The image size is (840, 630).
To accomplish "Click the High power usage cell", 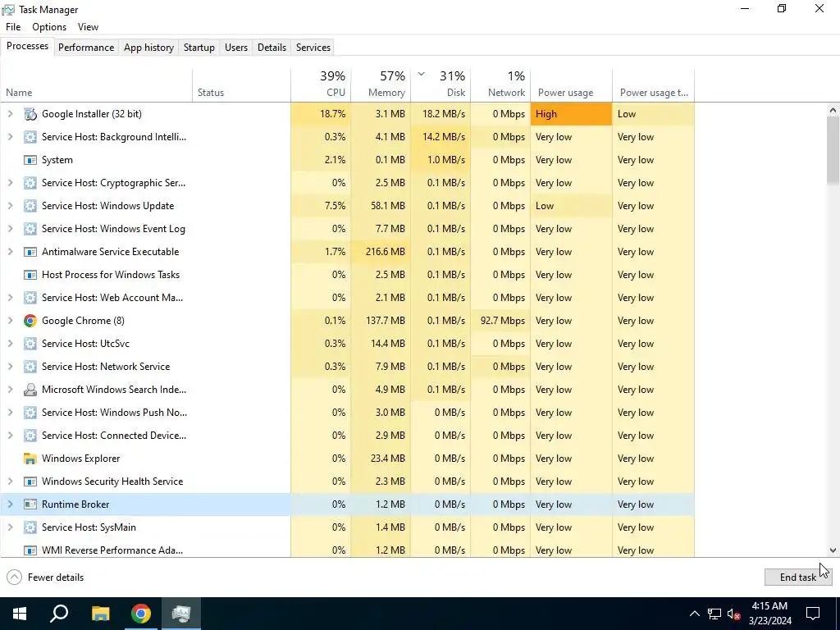I will point(572,113).
